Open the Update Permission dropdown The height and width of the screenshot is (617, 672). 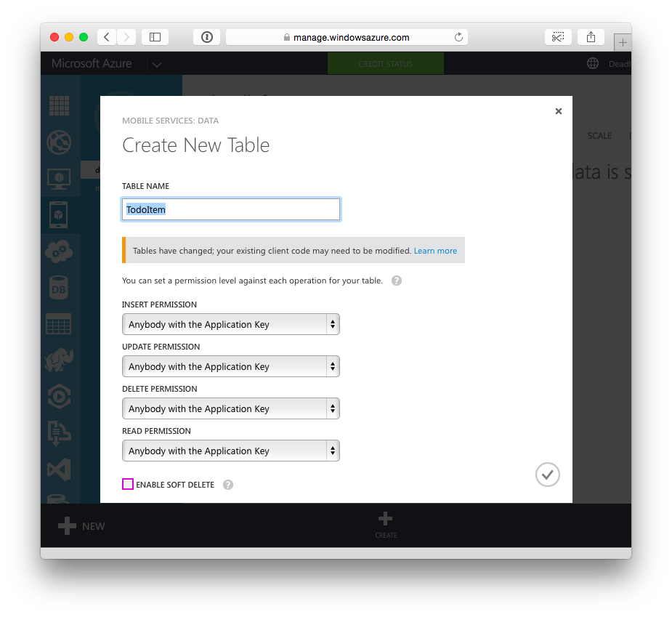pyautogui.click(x=231, y=366)
